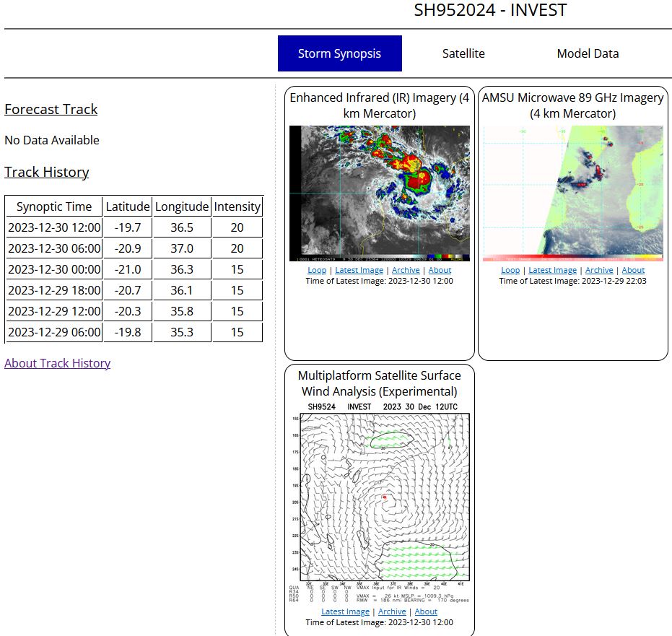Image resolution: width=672 pixels, height=636 pixels.
Task: Click About link under Surface Wind Analysis
Action: click(426, 611)
